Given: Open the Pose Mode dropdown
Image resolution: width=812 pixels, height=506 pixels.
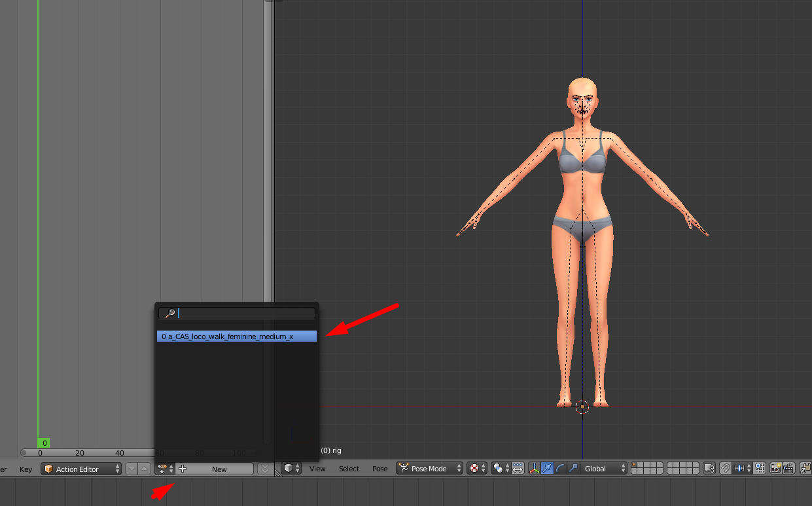Looking at the screenshot, I should pyautogui.click(x=429, y=469).
